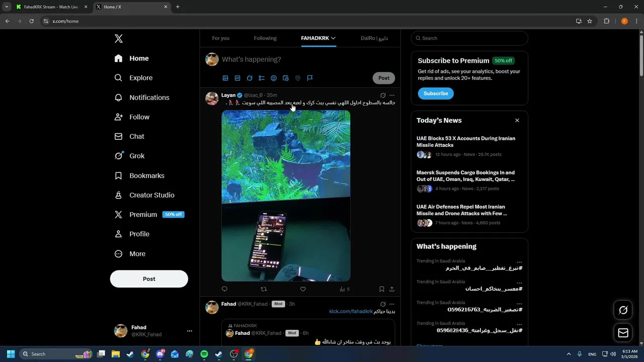Add a poll to the post
The width and height of the screenshot is (644, 362).
point(262,78)
